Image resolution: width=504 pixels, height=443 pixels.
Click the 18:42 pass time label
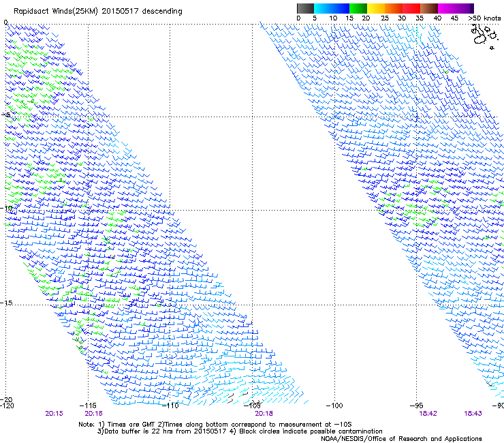[x=428, y=414]
